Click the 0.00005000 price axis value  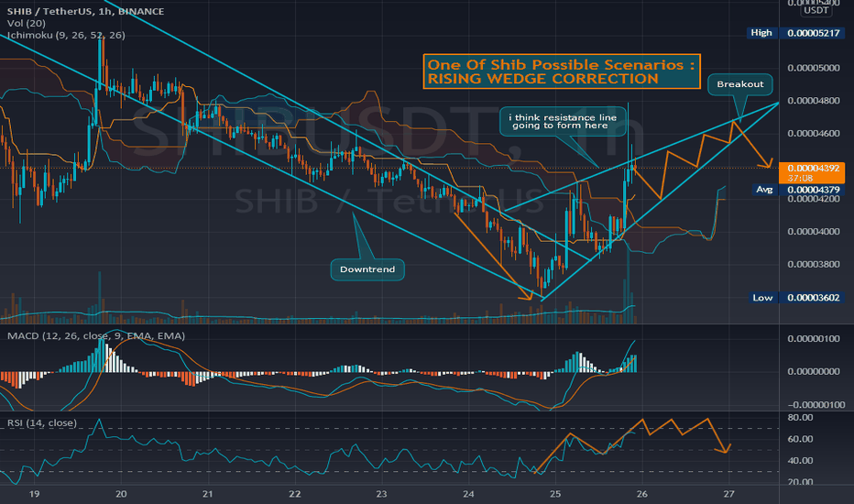coord(814,68)
